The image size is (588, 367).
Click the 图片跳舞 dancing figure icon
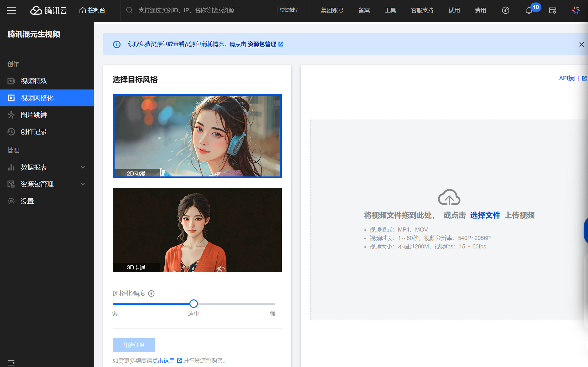(11, 115)
